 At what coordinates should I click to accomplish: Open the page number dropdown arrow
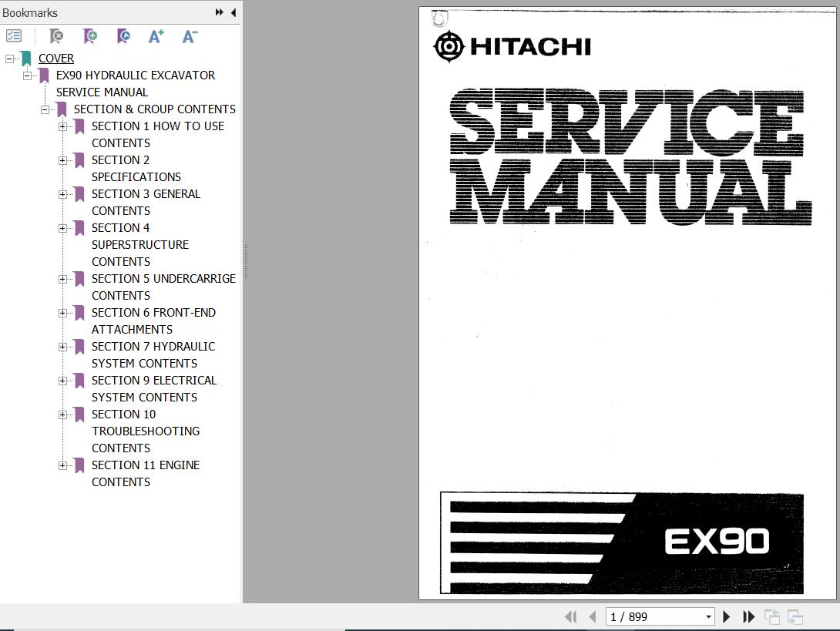(708, 617)
